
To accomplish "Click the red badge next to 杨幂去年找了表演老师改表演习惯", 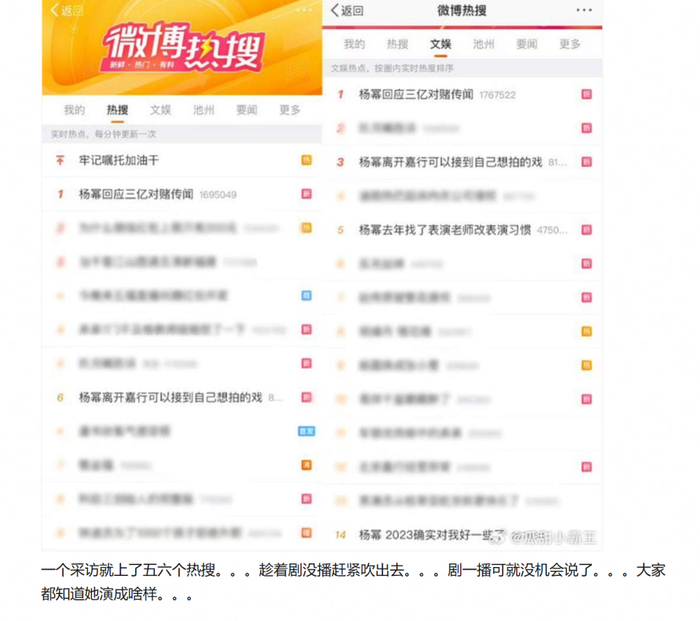I will [587, 229].
